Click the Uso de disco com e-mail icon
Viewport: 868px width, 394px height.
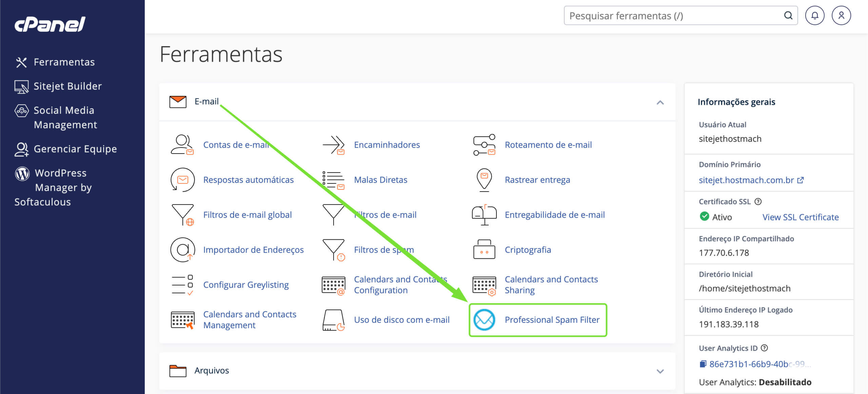[x=334, y=320]
